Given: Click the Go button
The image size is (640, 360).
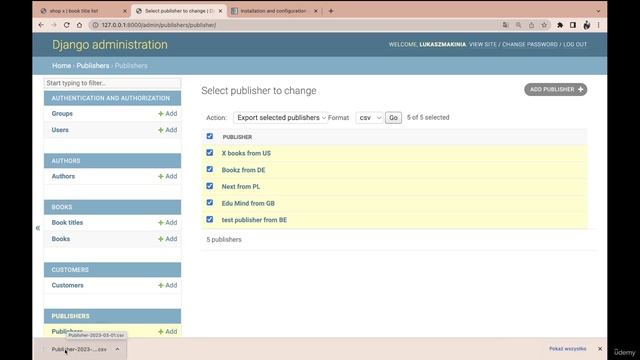Looking at the screenshot, I should [393, 118].
